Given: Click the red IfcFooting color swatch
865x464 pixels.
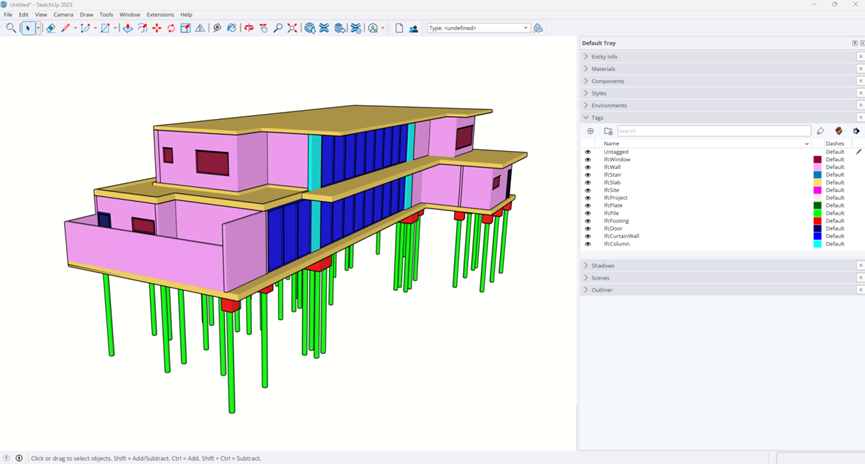Looking at the screenshot, I should tap(817, 221).
